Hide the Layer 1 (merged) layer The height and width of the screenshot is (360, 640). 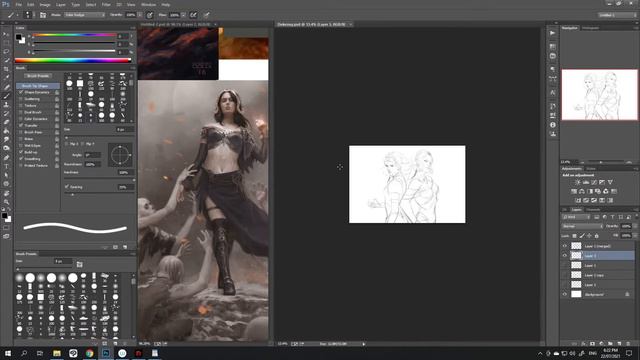pyautogui.click(x=565, y=246)
